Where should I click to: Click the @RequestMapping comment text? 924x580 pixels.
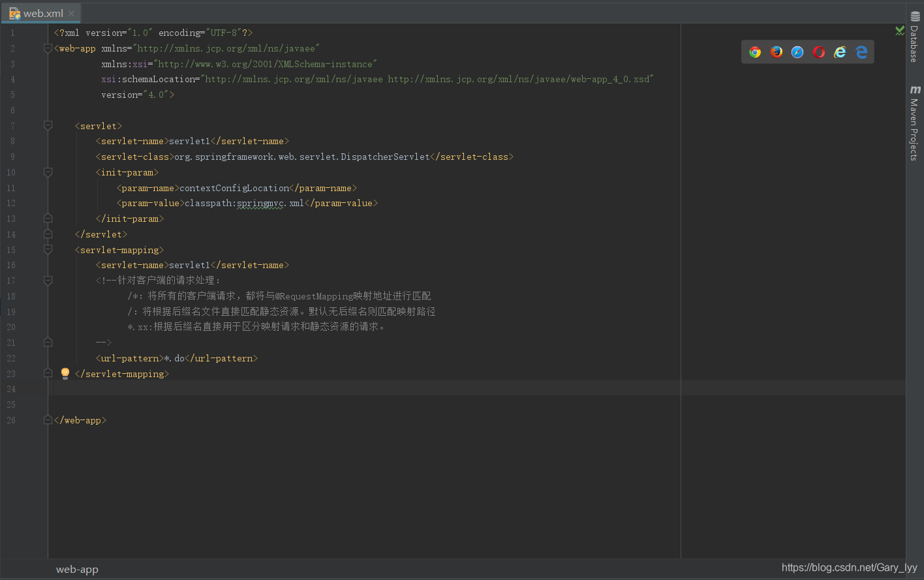314,296
